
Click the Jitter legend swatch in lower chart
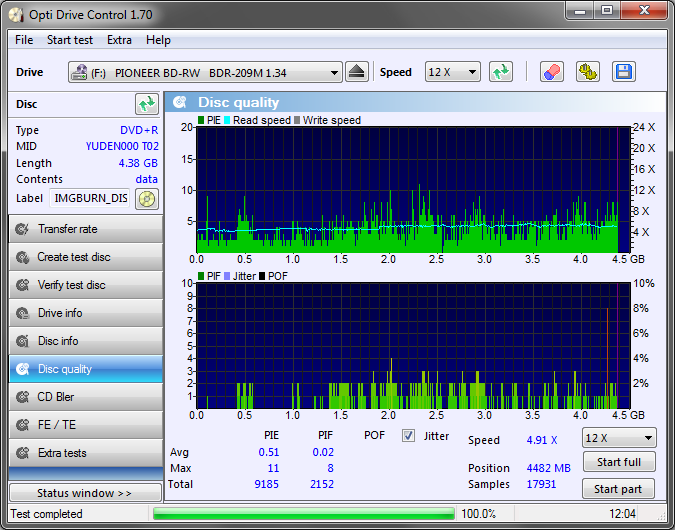tap(227, 276)
